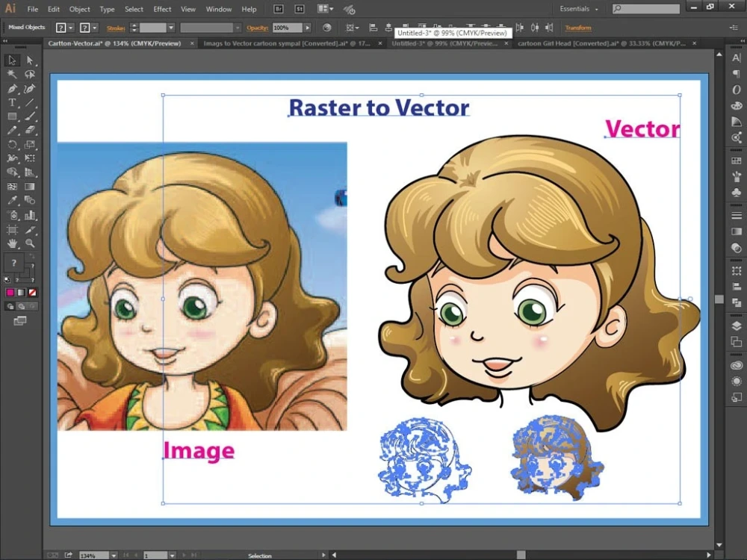
Task: Pick the Eyedropper tool
Action: 13,200
